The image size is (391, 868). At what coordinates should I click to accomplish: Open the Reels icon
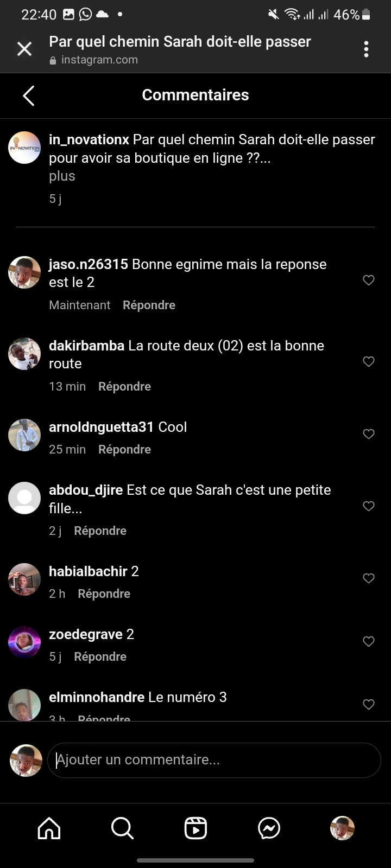(195, 828)
